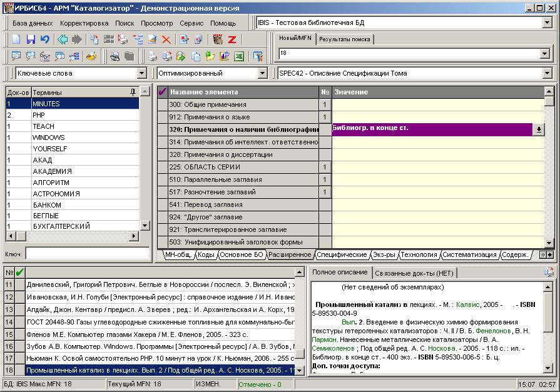This screenshot has height=392, width=560.
Task: Save the record with the floppy disk icon
Action: point(31,39)
